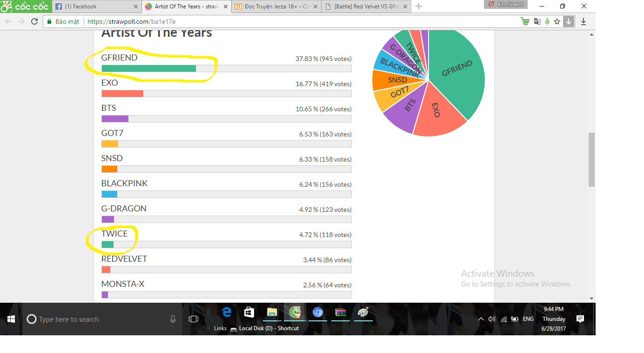Go back using the back arrow

coord(8,21)
